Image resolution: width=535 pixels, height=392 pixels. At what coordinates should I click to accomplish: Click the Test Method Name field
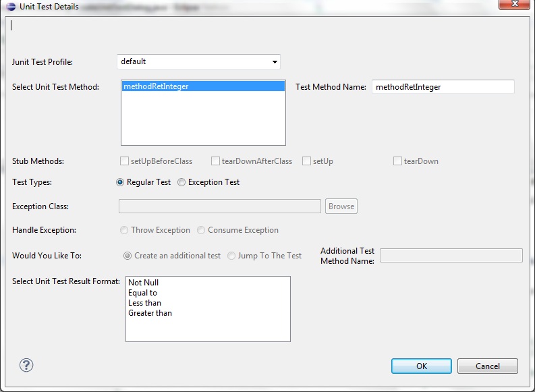click(x=443, y=87)
